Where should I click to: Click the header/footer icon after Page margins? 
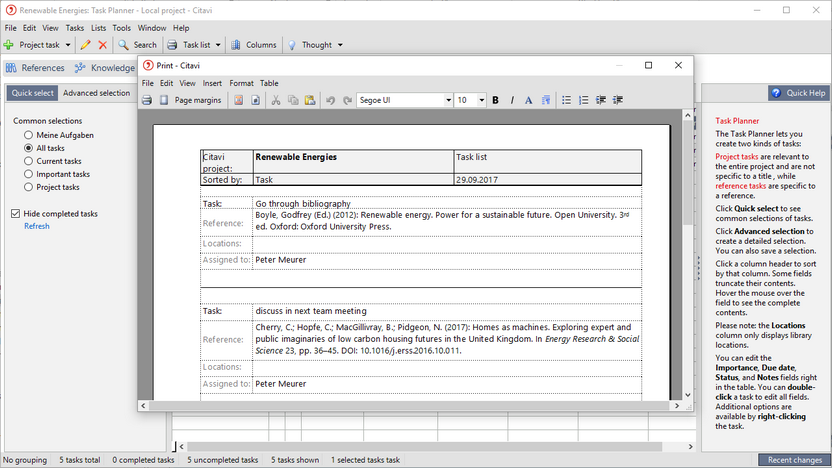pyautogui.click(x=239, y=100)
